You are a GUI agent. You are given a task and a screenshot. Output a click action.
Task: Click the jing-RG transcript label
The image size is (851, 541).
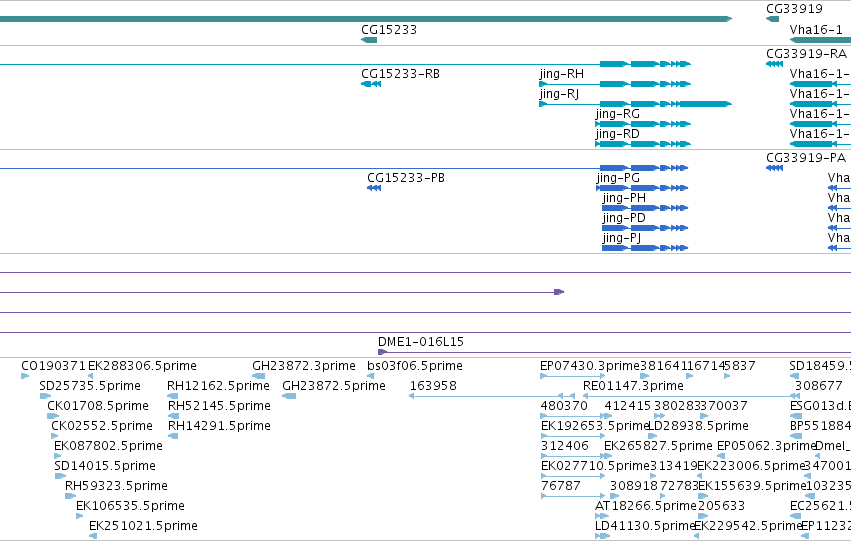(618, 114)
